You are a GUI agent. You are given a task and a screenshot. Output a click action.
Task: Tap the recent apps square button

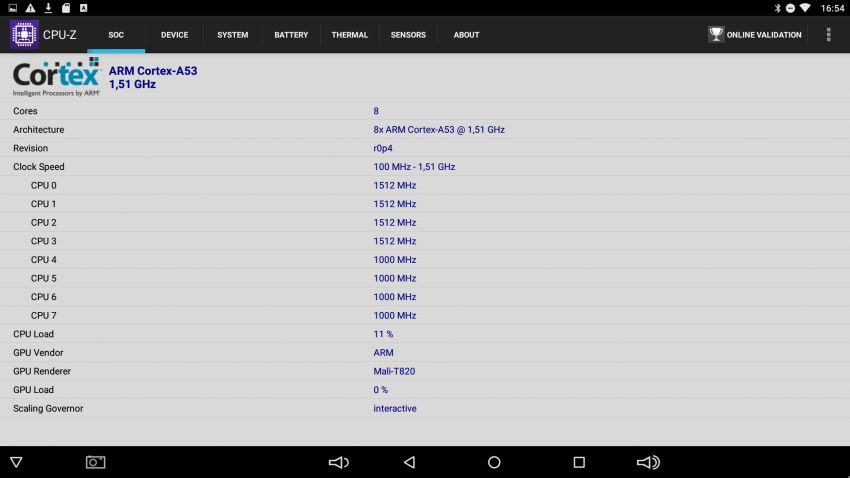click(x=579, y=462)
